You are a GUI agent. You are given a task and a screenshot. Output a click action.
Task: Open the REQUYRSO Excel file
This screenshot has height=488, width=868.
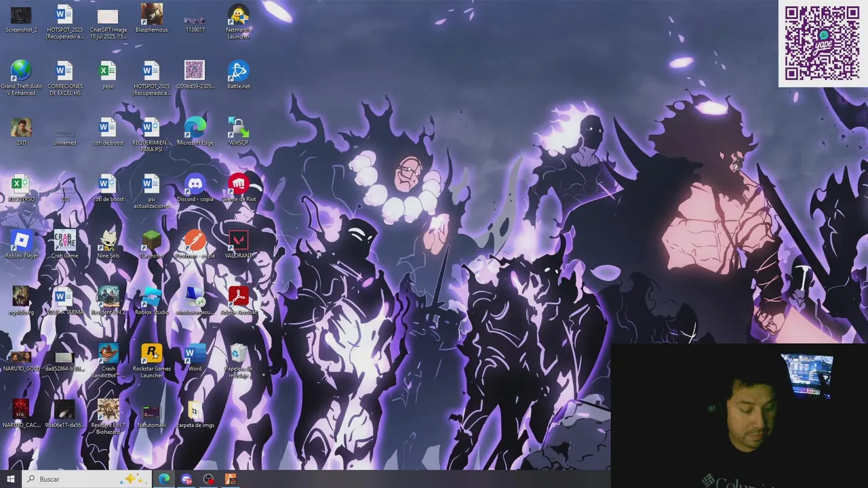(x=21, y=188)
